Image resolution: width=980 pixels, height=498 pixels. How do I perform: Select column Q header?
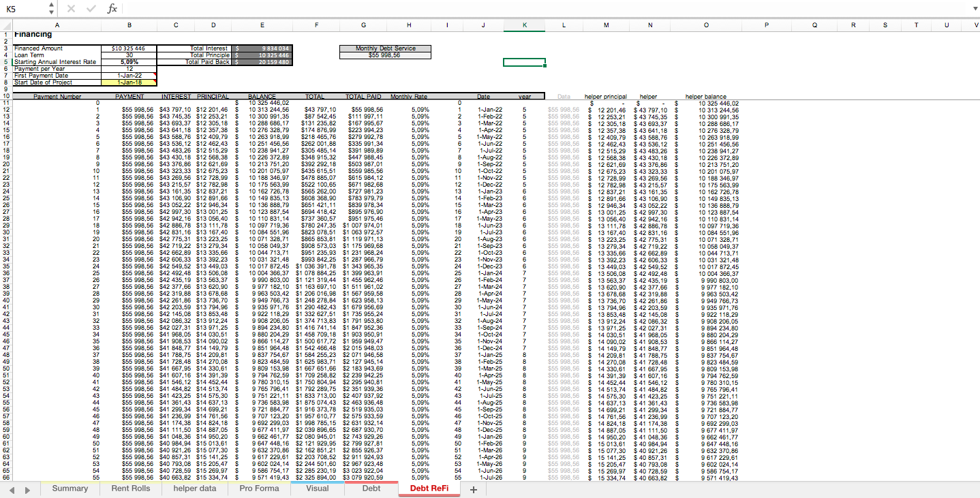pos(815,25)
